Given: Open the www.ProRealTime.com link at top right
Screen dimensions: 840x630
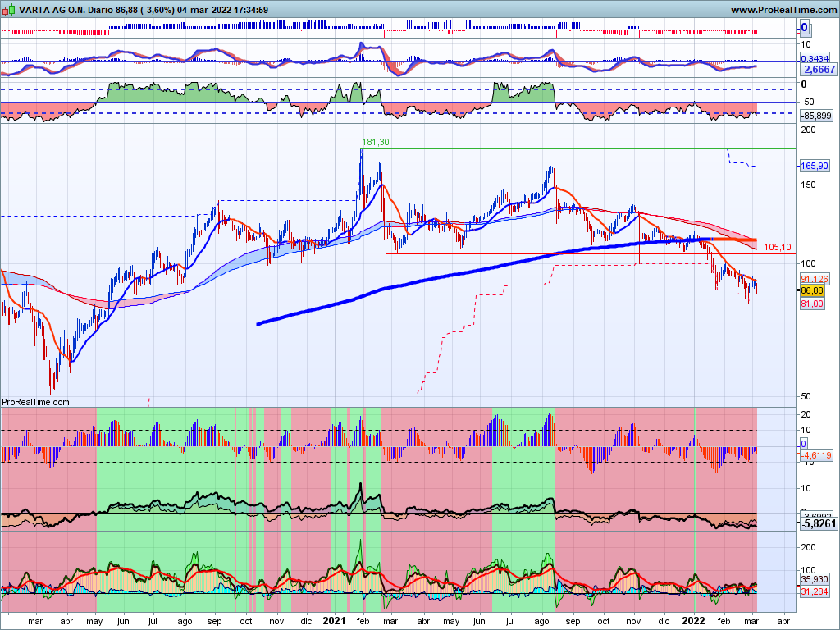Looking at the screenshot, I should (783, 10).
